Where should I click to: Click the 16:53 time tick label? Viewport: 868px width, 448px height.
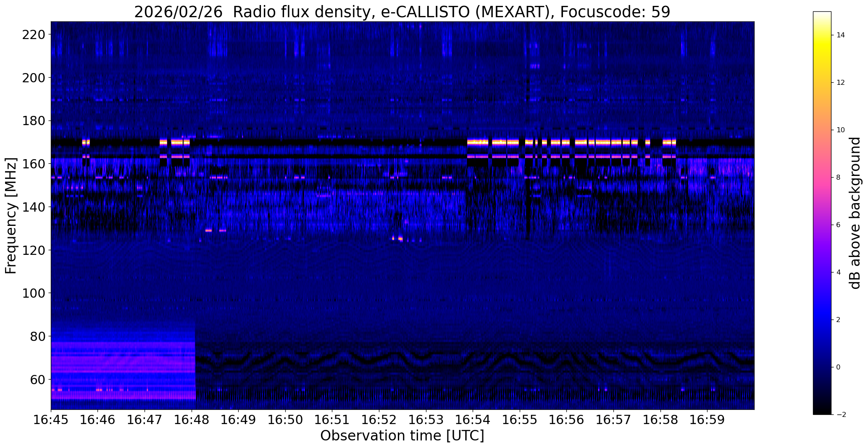426,420
